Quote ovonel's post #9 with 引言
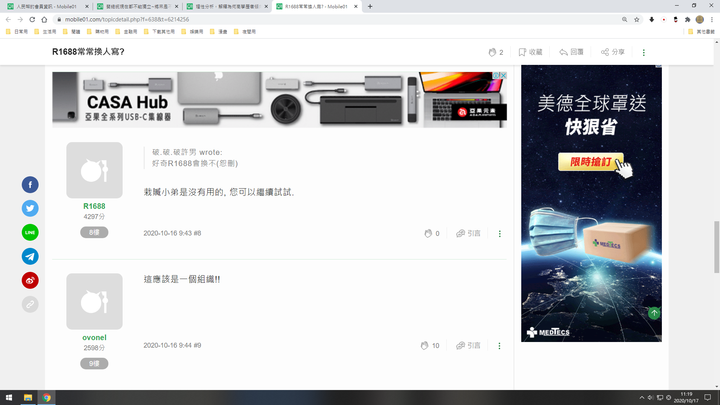Image resolution: width=720 pixels, height=405 pixels. coord(468,345)
